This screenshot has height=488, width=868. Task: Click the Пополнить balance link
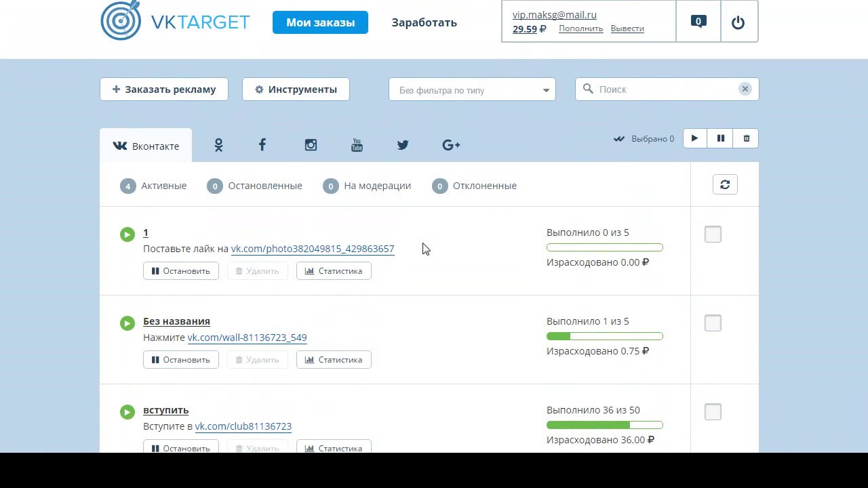(x=581, y=28)
